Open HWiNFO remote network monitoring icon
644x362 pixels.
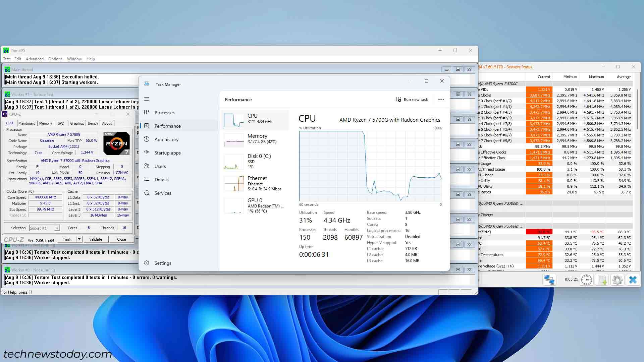pyautogui.click(x=549, y=280)
